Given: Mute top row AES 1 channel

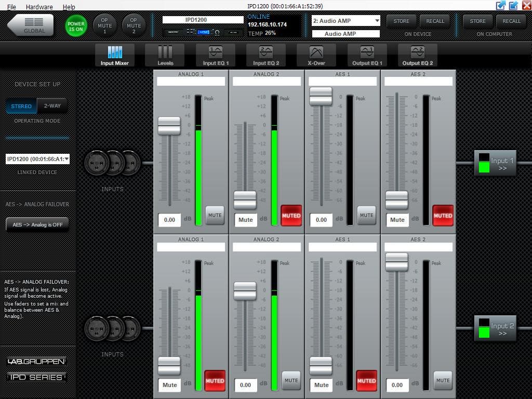Looking at the screenshot, I should (x=366, y=215).
